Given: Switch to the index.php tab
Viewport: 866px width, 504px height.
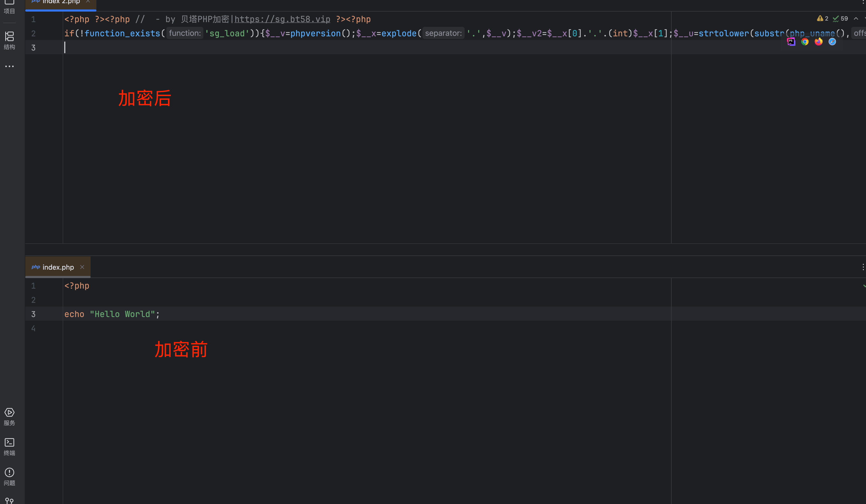Looking at the screenshot, I should [x=58, y=267].
